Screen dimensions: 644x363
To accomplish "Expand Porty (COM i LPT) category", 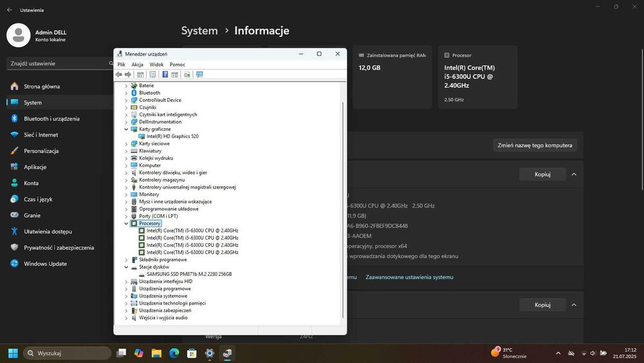I will [x=126, y=216].
